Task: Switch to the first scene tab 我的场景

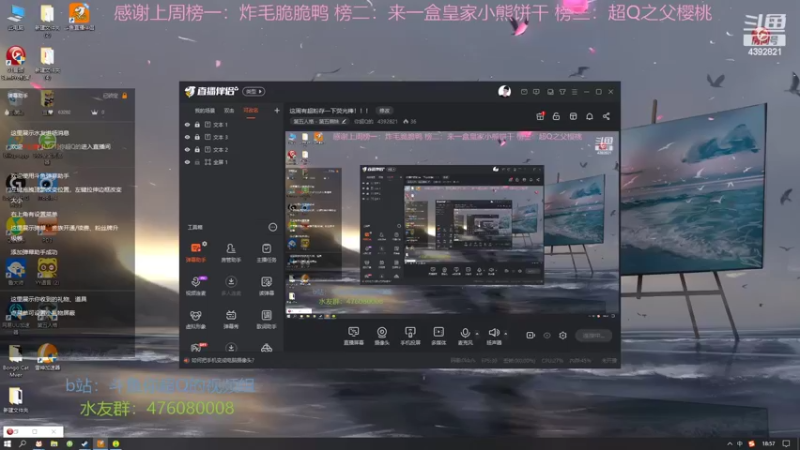Action: pyautogui.click(x=205, y=110)
